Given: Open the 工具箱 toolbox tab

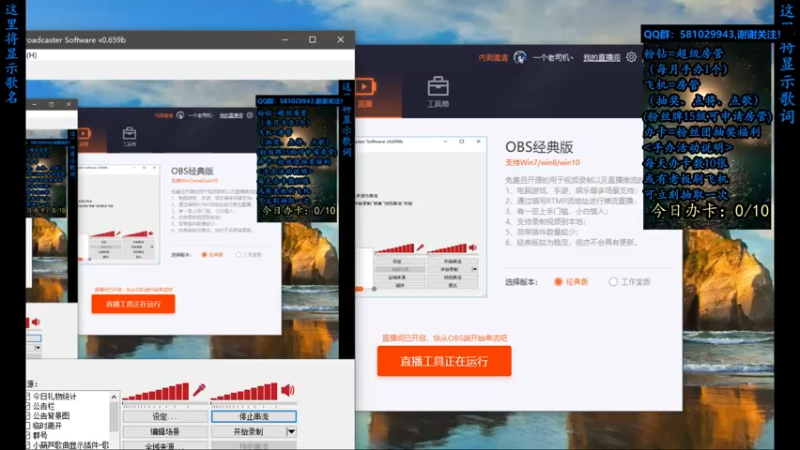Looking at the screenshot, I should point(438,92).
